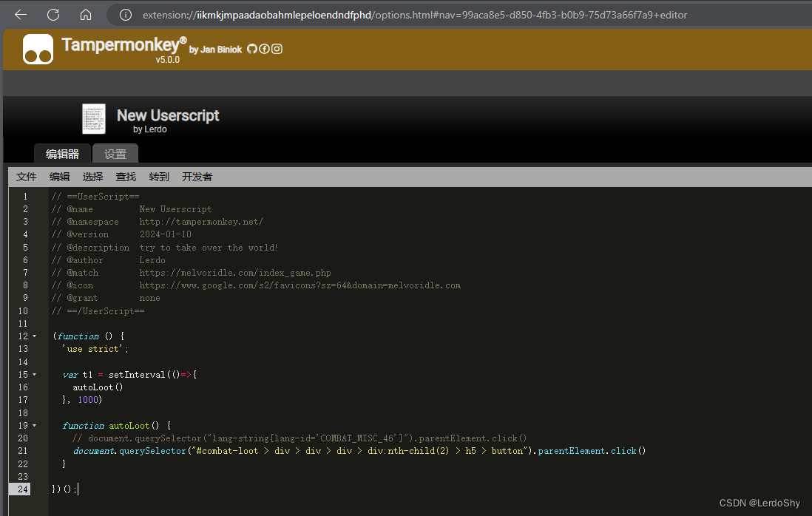The height and width of the screenshot is (516, 812).
Task: Click the browser back arrow
Action: (x=19, y=13)
